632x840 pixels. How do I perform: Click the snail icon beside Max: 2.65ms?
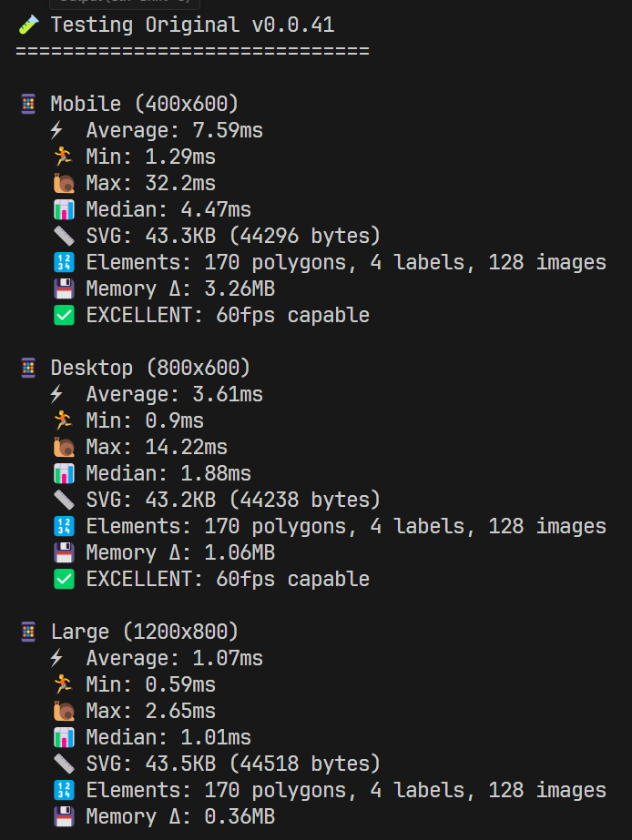click(x=63, y=712)
